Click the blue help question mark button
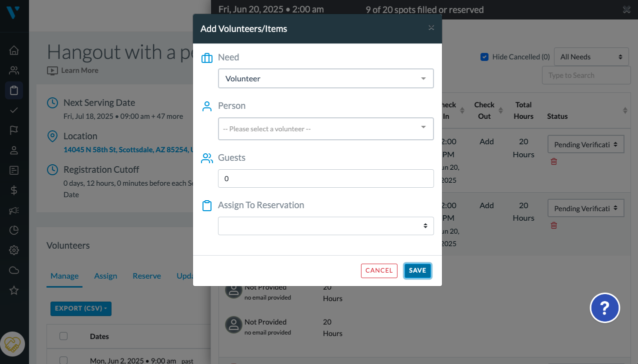The width and height of the screenshot is (638, 364). click(605, 308)
